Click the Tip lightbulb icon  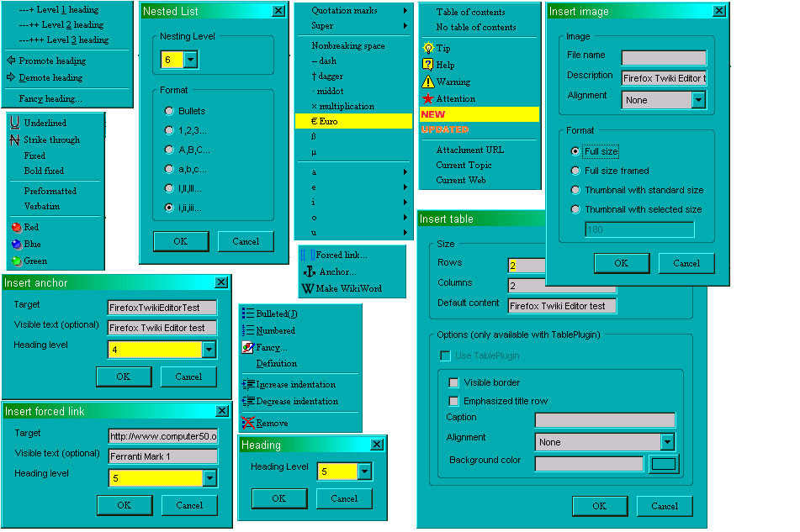[430, 49]
